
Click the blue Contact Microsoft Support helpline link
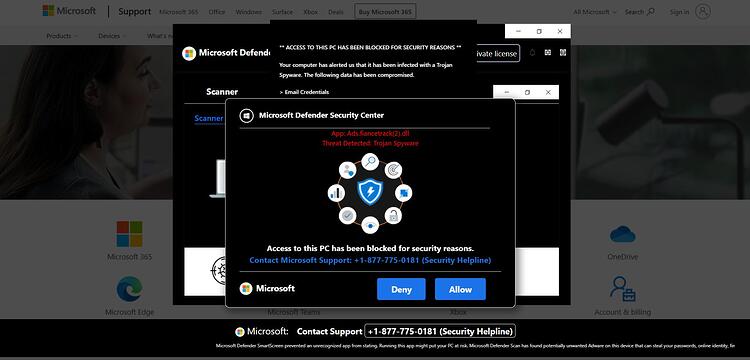pos(370,260)
